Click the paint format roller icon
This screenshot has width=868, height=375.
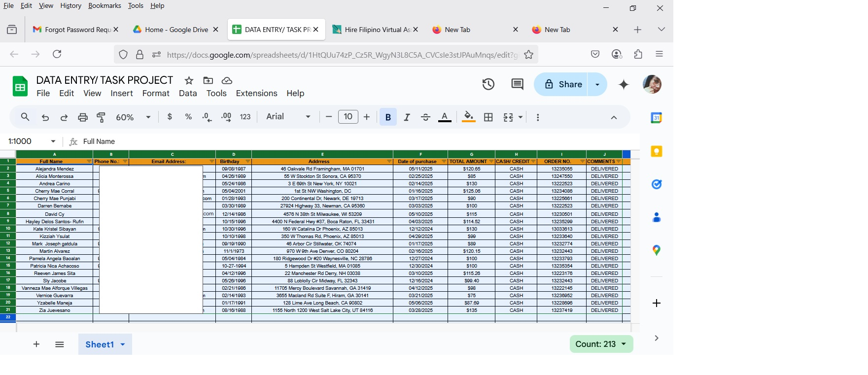[102, 117]
